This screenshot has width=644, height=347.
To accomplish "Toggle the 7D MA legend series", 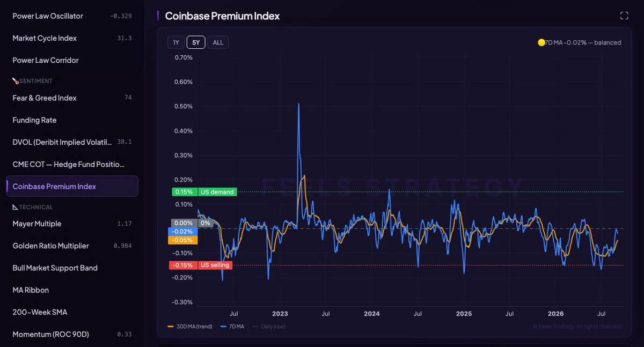I will [232, 326].
